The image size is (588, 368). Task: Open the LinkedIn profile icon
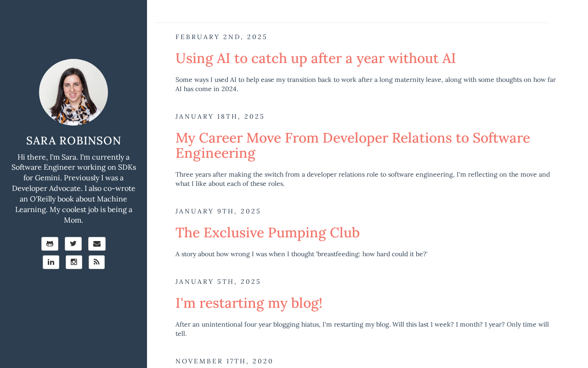coord(51,262)
